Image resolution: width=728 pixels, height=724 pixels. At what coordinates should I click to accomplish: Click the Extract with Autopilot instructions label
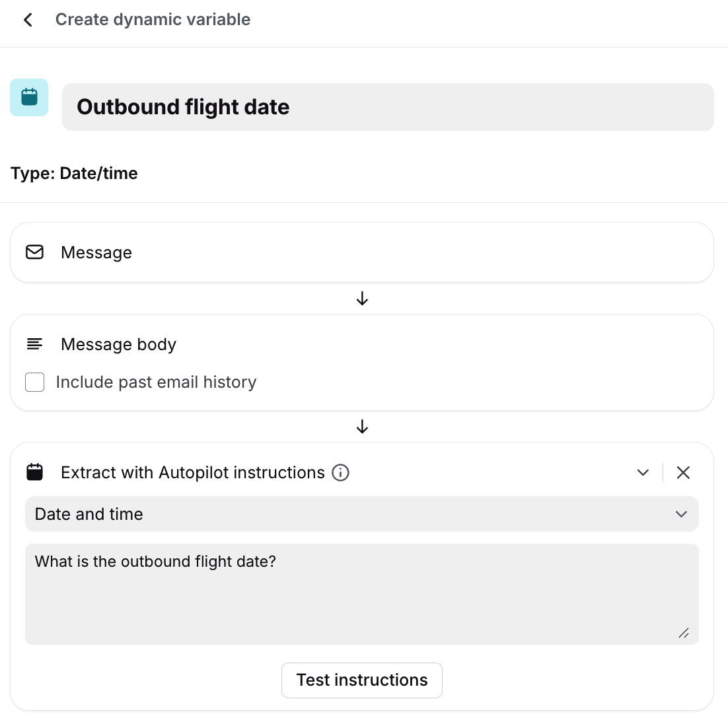192,472
